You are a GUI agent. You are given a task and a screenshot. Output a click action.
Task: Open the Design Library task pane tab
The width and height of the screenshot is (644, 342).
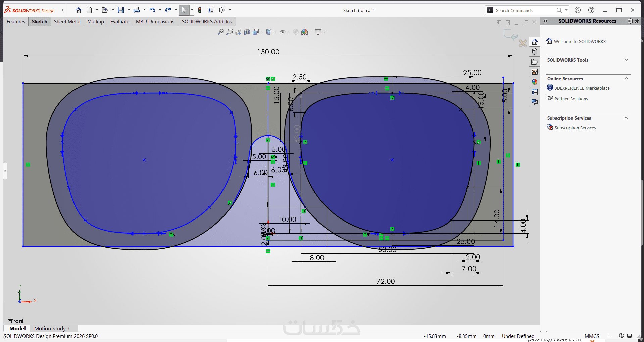click(x=535, y=52)
